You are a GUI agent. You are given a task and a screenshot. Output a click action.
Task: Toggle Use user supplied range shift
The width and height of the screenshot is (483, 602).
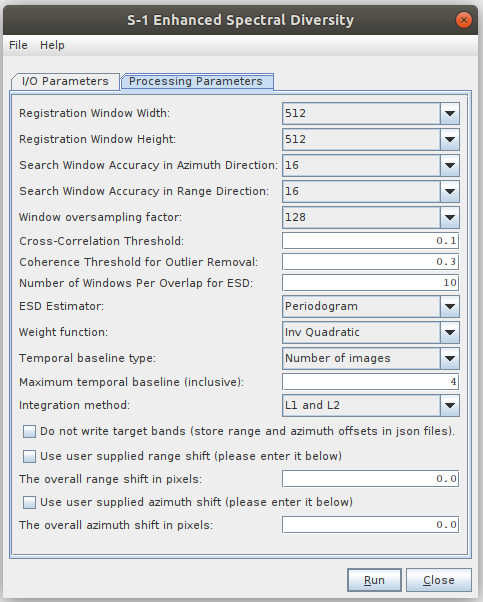(x=30, y=456)
